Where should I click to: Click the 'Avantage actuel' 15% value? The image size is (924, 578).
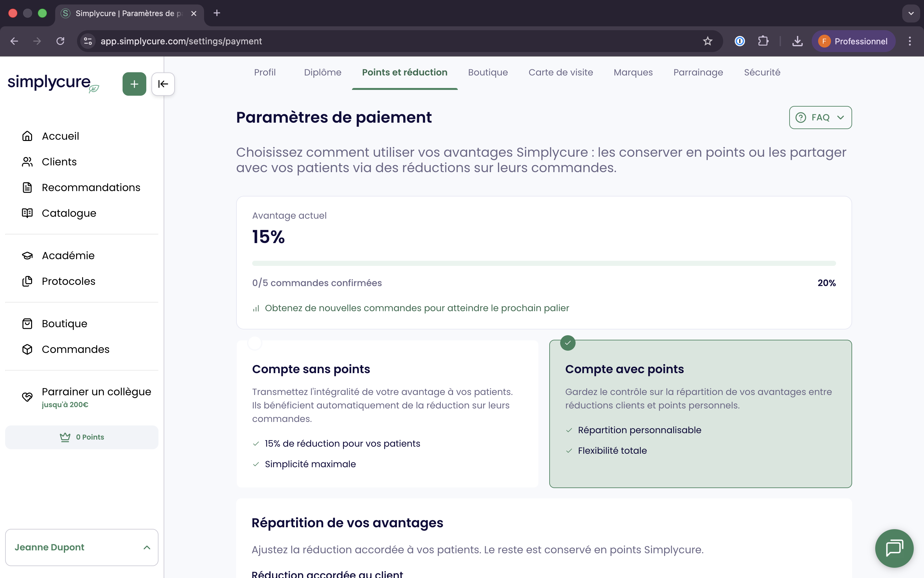[x=269, y=237]
